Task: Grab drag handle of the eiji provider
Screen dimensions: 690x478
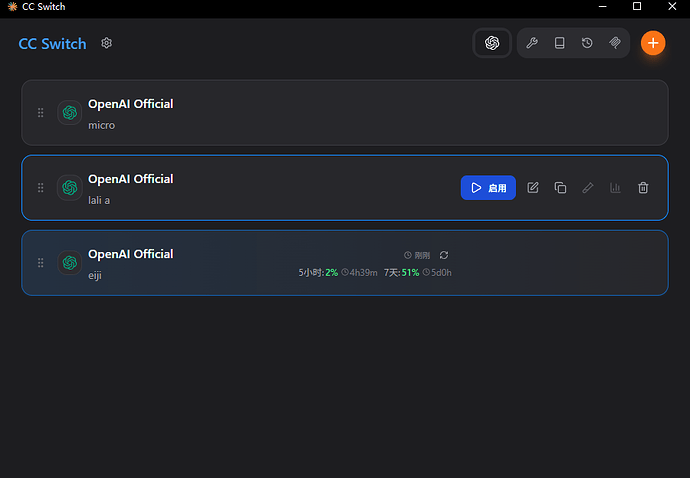Action: (x=40, y=263)
